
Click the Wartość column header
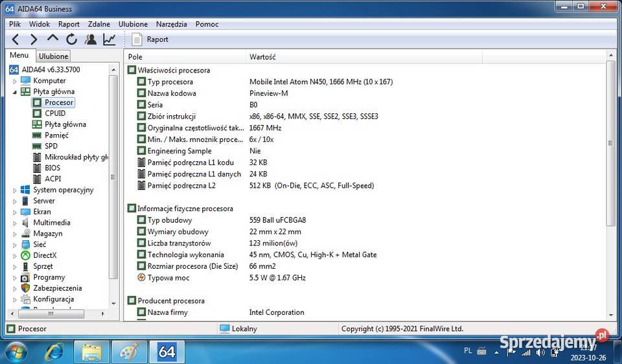coord(364,57)
